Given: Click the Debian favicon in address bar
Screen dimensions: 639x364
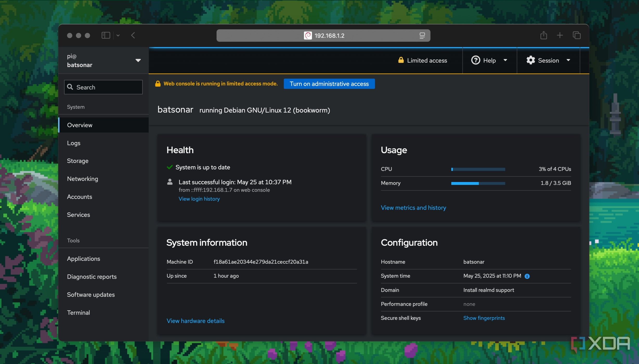Looking at the screenshot, I should [x=308, y=36].
